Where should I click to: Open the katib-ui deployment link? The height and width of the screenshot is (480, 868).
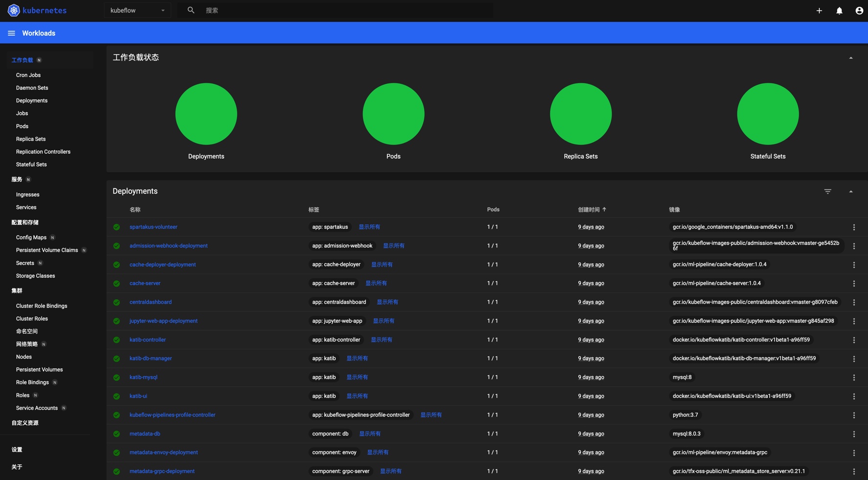click(138, 396)
